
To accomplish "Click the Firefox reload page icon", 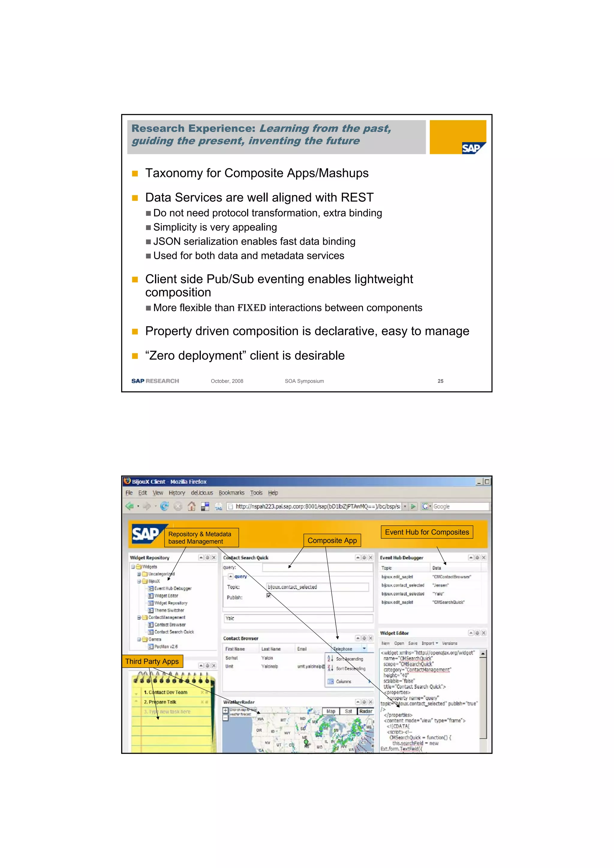I will [164, 506].
